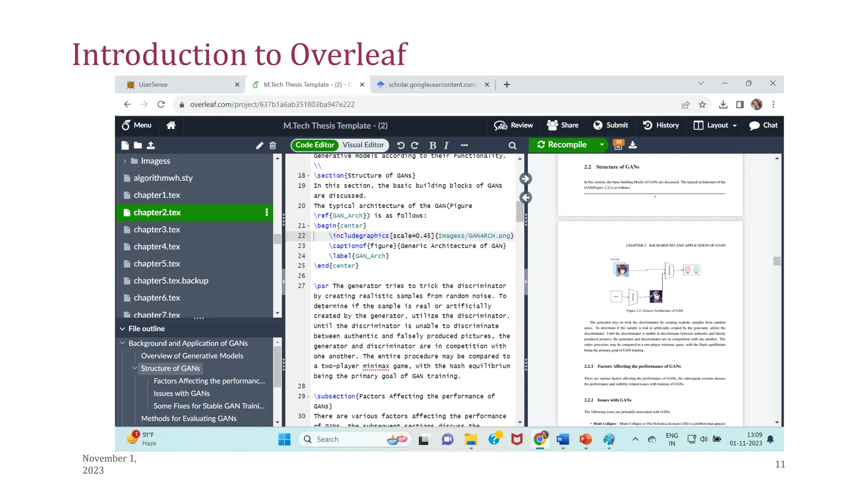Open chapter2.tex three-dot menu
Viewport: 868px width, 488px height.
pyautogui.click(x=267, y=212)
